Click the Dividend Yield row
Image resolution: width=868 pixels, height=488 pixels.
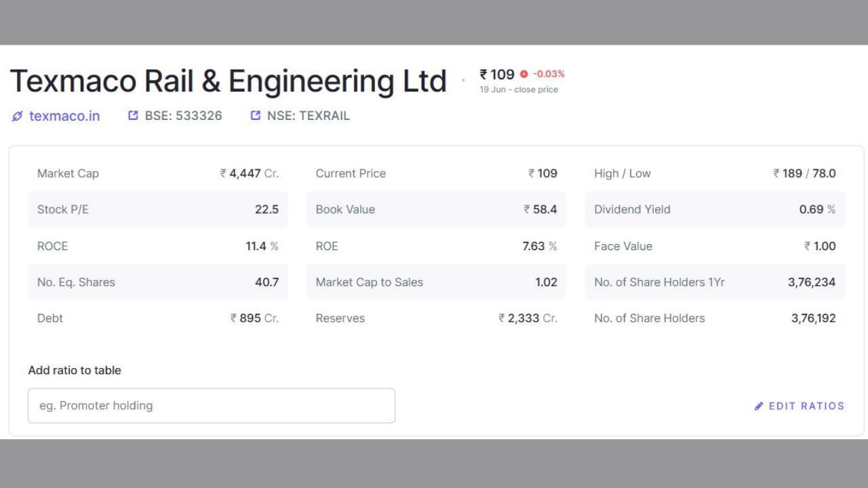715,209
